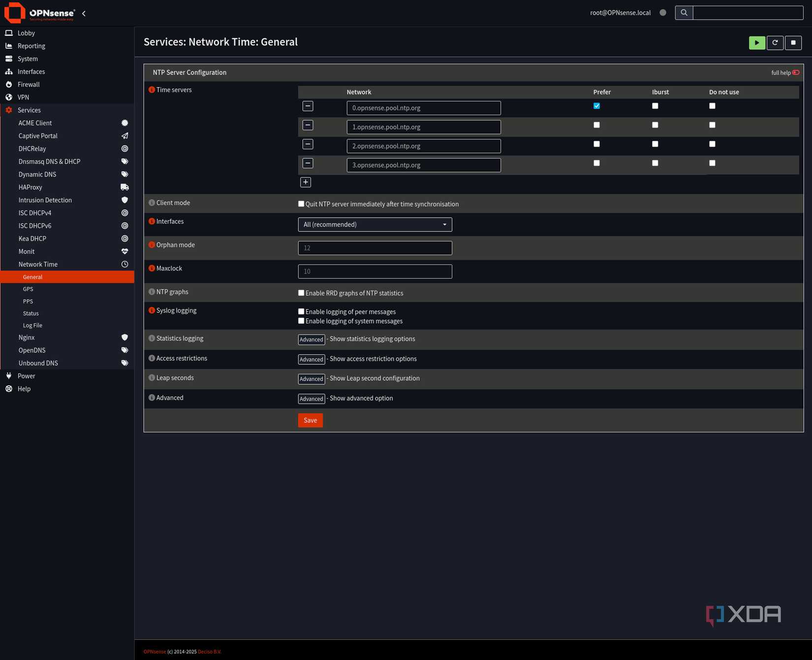Open the Status page in the sidebar
Screen dimensions: 812x660
pyautogui.click(x=31, y=313)
